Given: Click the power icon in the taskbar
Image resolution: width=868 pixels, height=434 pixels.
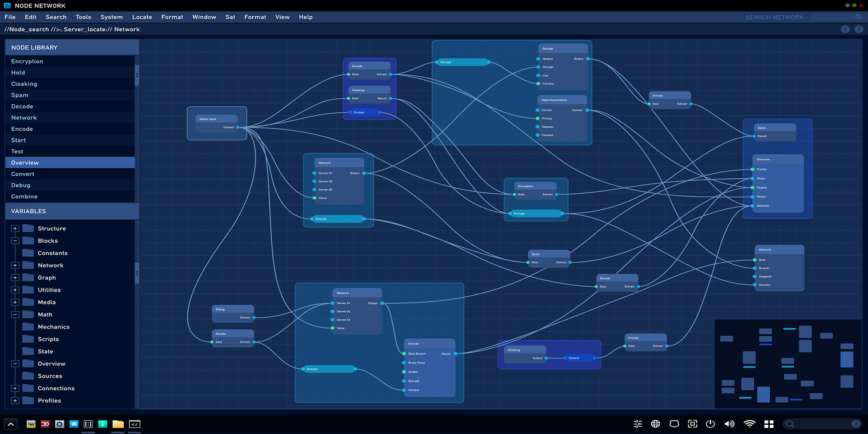Looking at the screenshot, I should [711, 424].
